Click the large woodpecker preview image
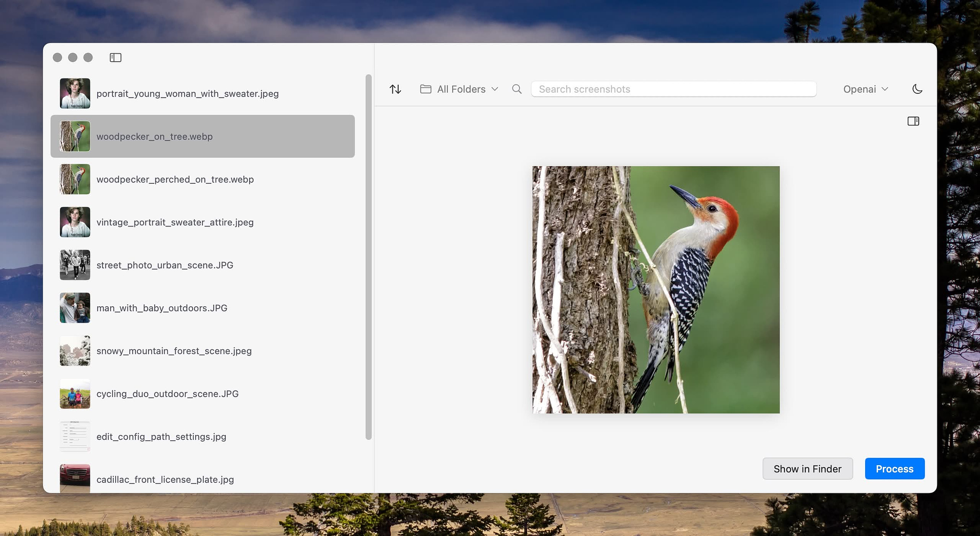 [656, 290]
